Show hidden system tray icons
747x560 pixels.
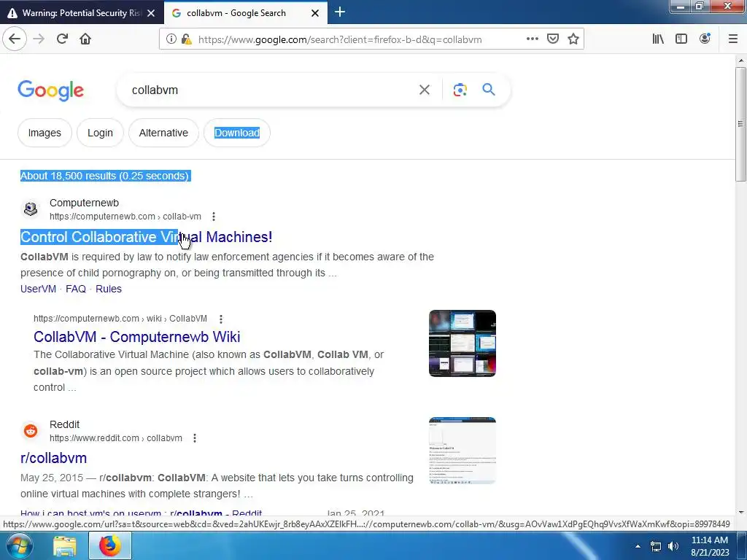pos(638,546)
